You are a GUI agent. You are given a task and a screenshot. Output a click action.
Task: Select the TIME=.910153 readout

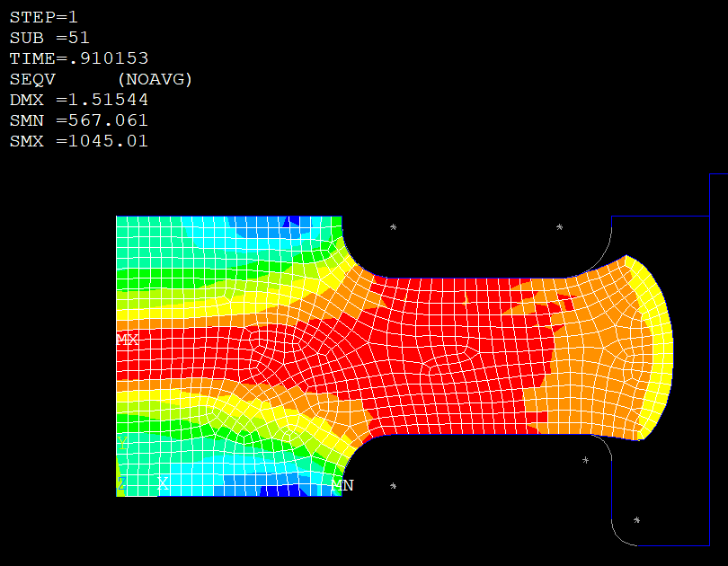(x=79, y=58)
